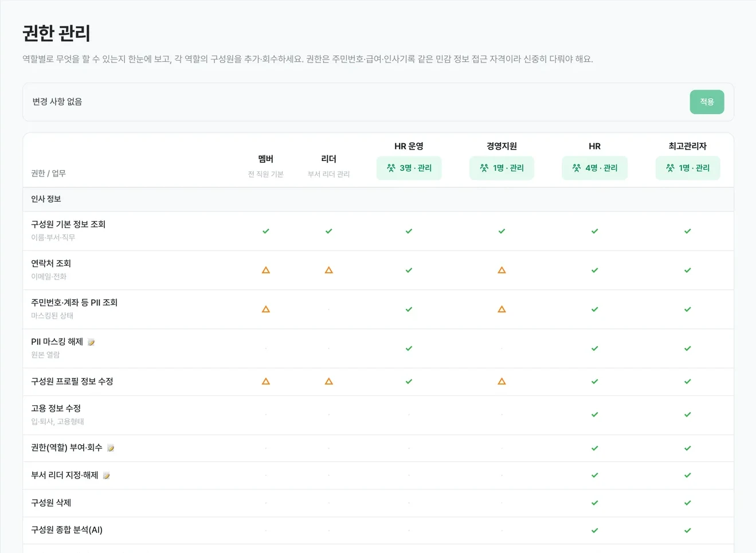Click HR checkmark for 부서 리더 지정·해제

coord(594,475)
